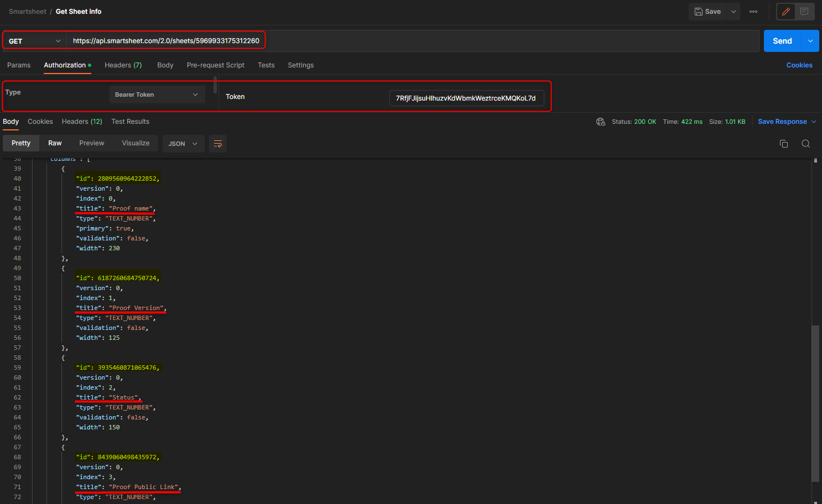822x504 pixels.
Task: Switch to the Params tab
Action: click(19, 65)
